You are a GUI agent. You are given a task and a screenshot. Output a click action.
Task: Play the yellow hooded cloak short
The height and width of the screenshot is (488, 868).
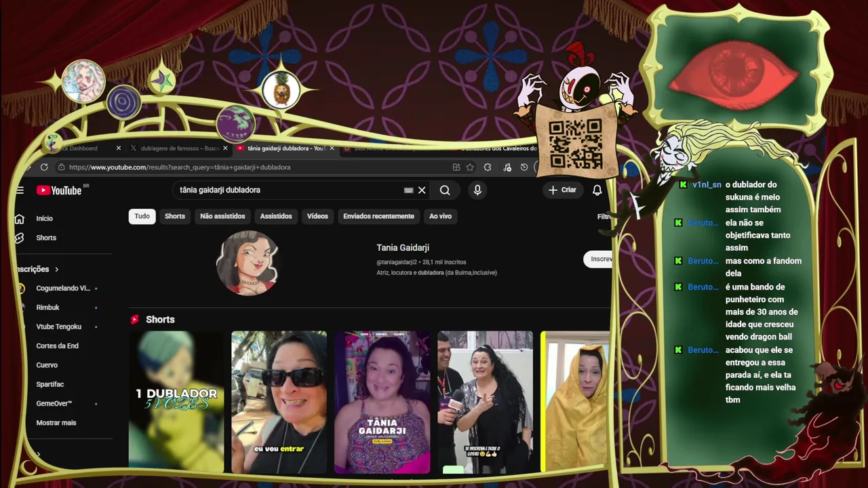click(x=576, y=401)
